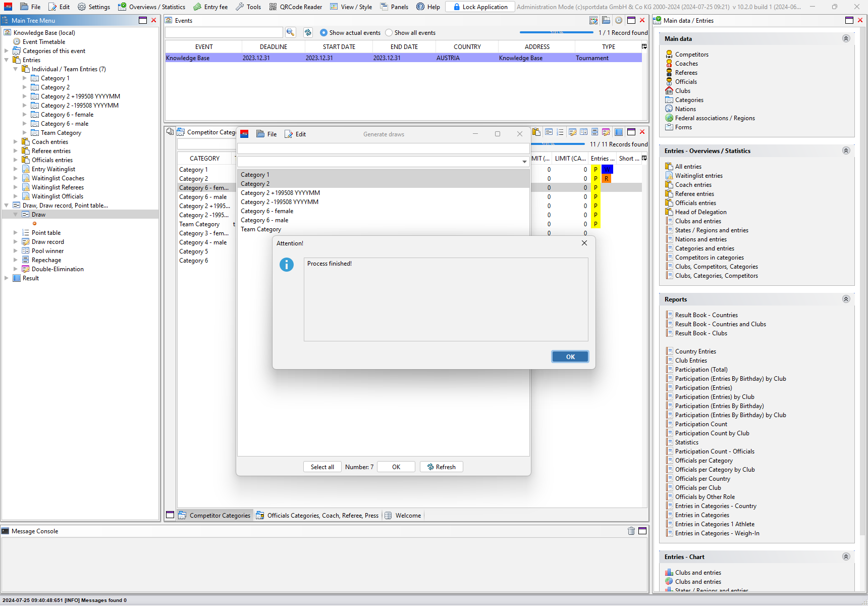Select Knowledge Base row in Events table
The image size is (868, 606).
(x=403, y=58)
